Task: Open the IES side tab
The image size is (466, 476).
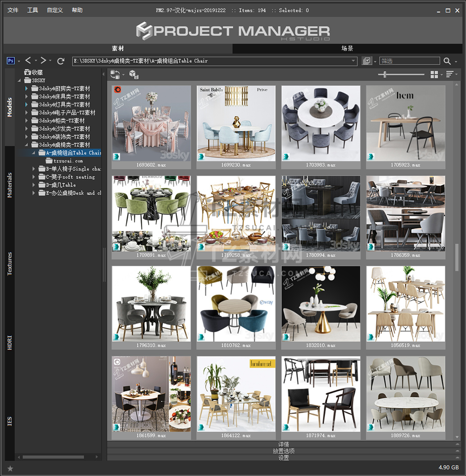Action: pos(10,422)
